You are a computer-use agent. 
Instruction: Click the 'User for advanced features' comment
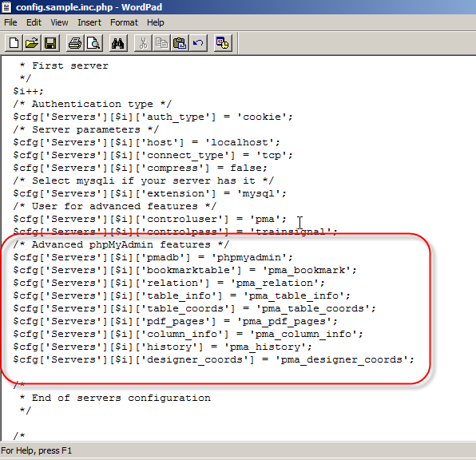point(115,206)
